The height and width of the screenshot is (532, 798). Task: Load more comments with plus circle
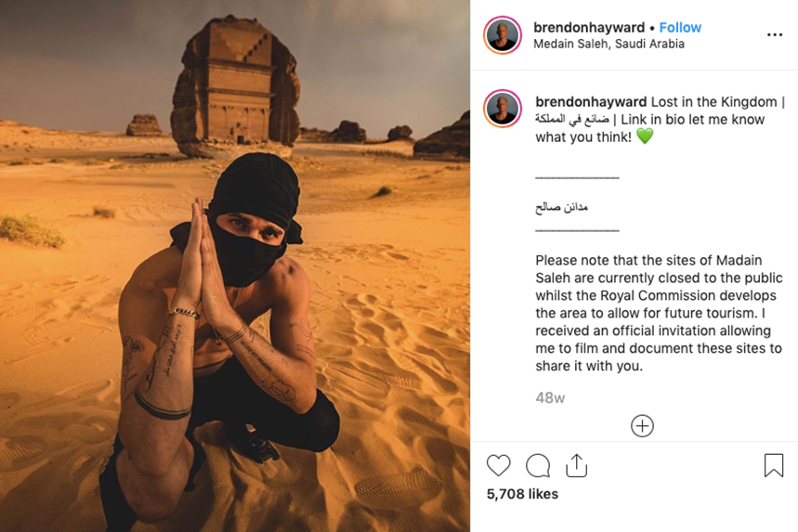coord(642,426)
